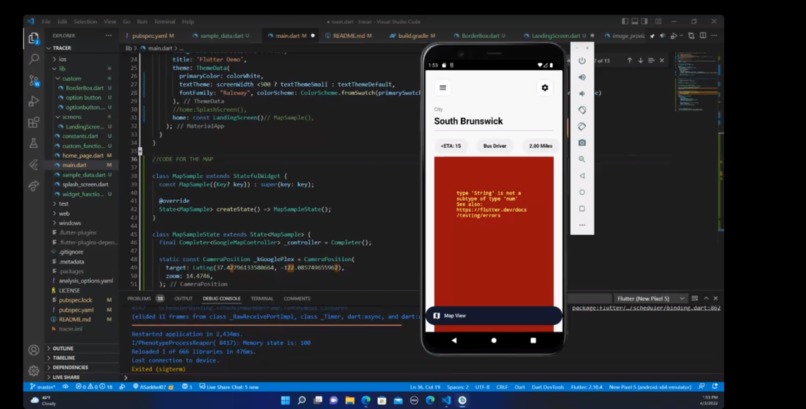Screen dimensions: 806x409
Task: Open the settings gear in the phone app
Action: [x=545, y=88]
